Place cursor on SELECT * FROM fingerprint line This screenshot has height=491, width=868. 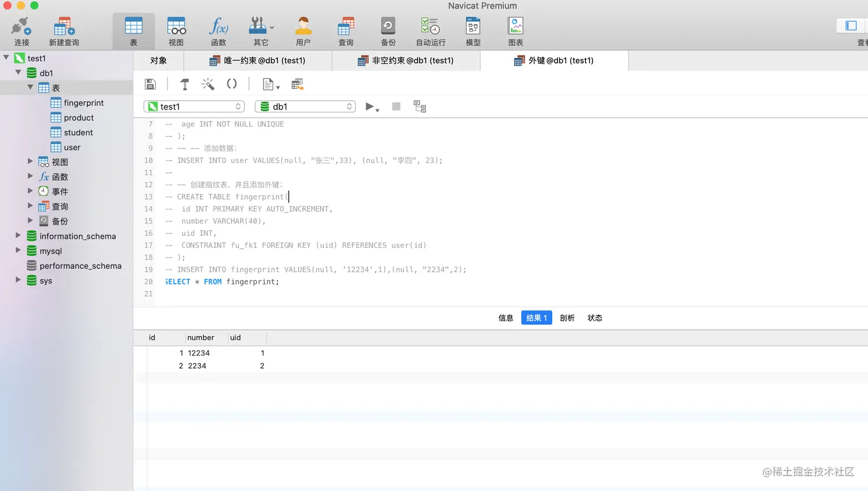click(x=222, y=282)
